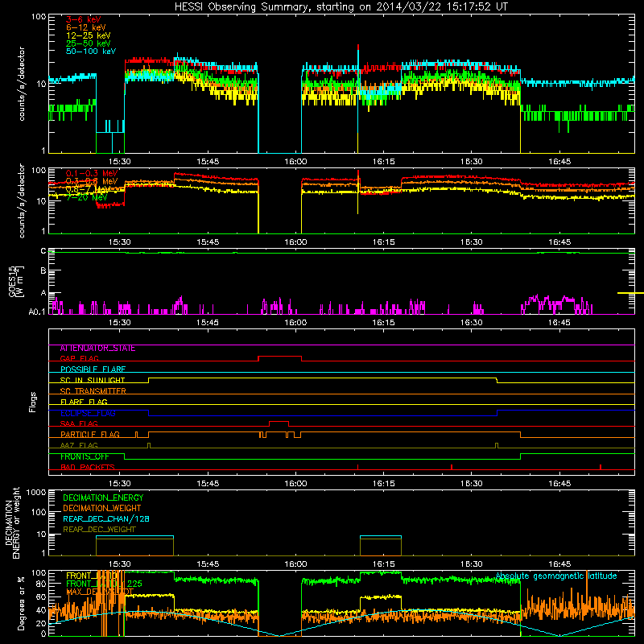The width and height of the screenshot is (644, 644).
Task: Select the SC_IN_SUNLIGHT flag label
Action: pos(93,380)
